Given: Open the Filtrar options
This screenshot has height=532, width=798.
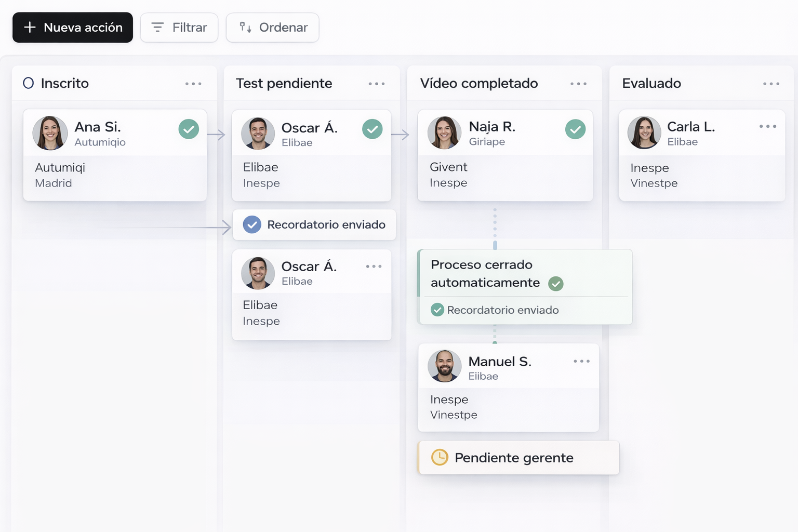Looking at the screenshot, I should (179, 28).
